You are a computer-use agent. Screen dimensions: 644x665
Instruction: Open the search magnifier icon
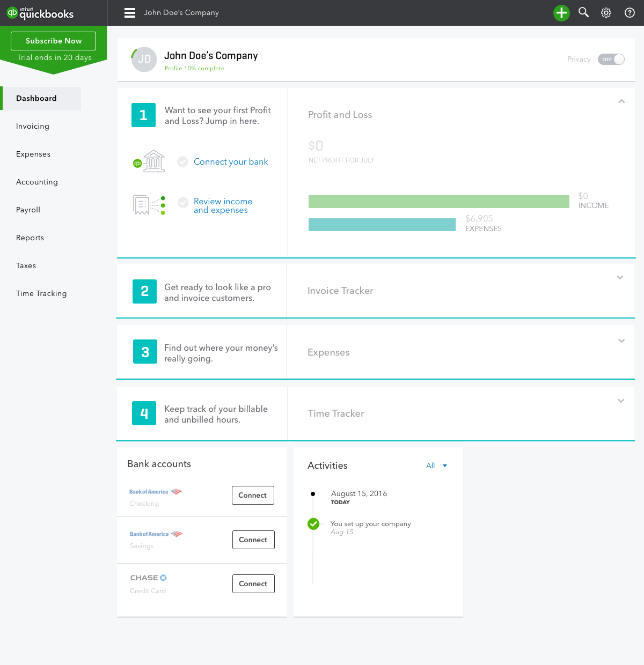(x=584, y=12)
